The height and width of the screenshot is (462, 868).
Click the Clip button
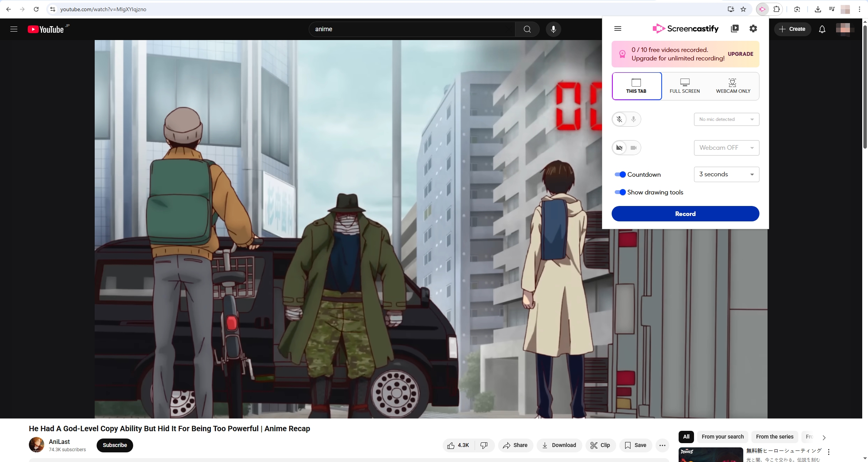[600, 445]
